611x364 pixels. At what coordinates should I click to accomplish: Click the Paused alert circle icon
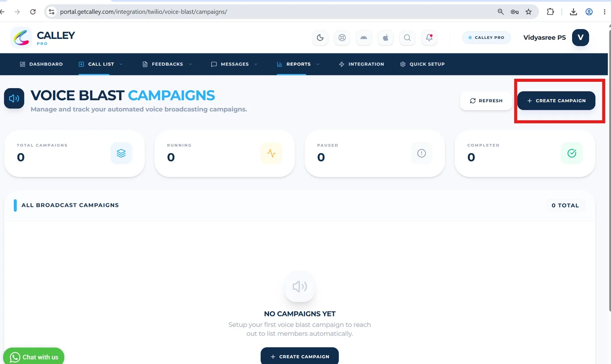pyautogui.click(x=422, y=153)
